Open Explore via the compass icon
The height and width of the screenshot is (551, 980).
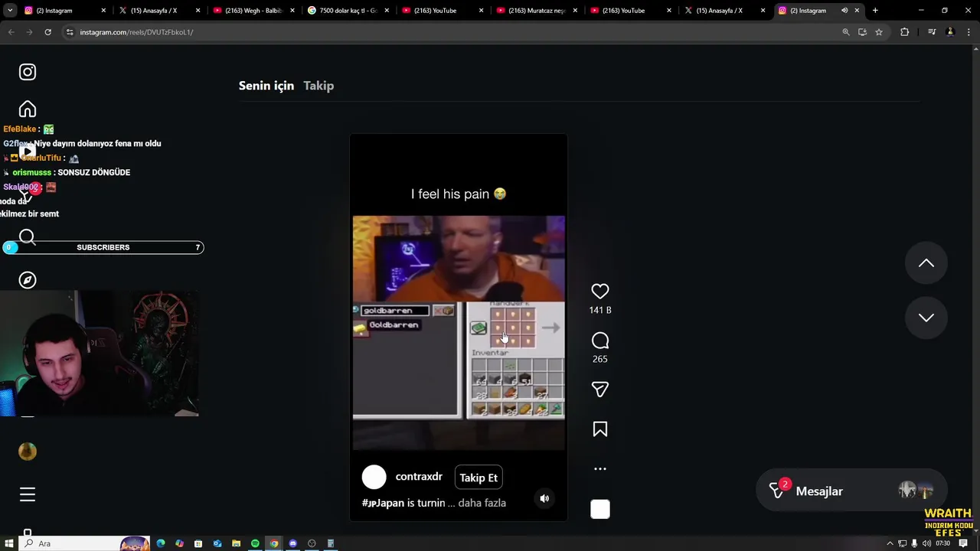28,280
